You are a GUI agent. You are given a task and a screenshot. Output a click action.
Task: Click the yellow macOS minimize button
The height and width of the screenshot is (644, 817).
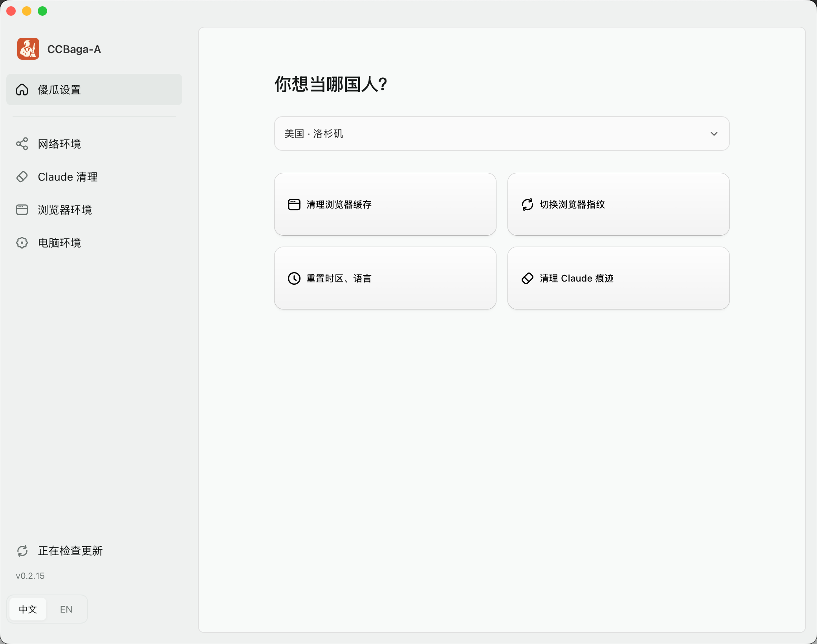(27, 11)
